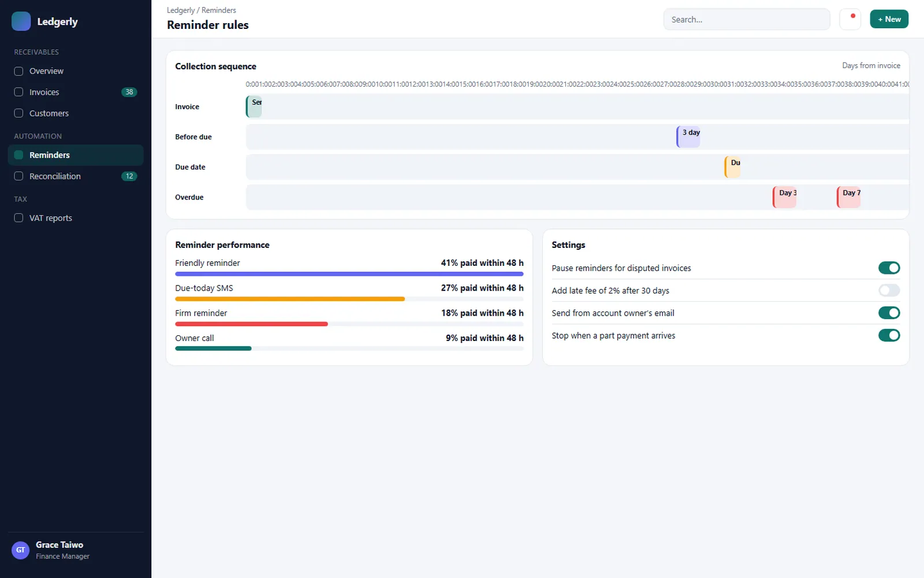924x578 pixels.
Task: Select the 3 day before-due marker
Action: click(688, 137)
